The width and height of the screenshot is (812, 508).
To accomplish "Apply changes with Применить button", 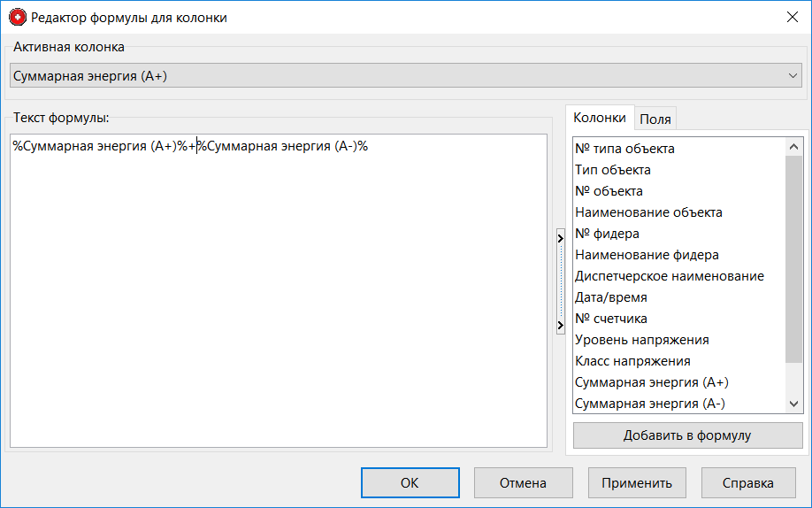I will click(637, 483).
